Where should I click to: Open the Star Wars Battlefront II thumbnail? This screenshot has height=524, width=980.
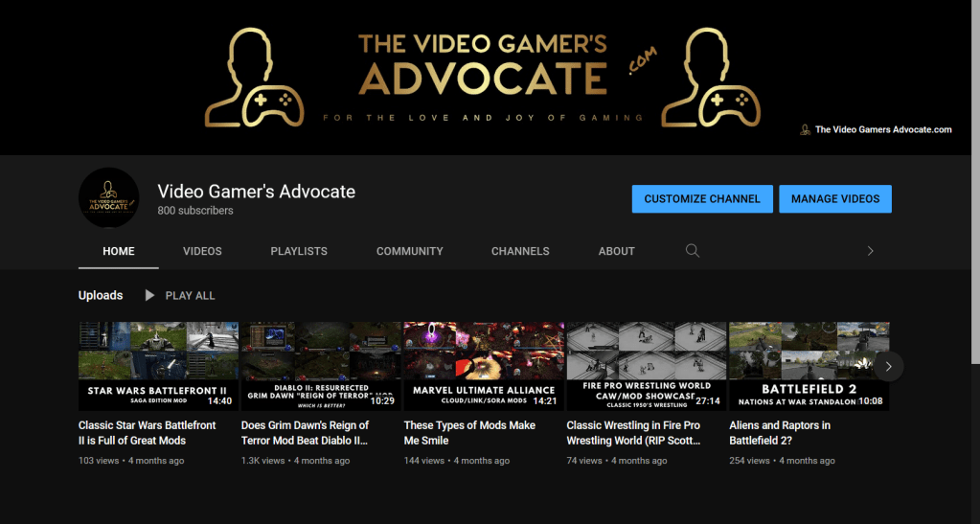[x=158, y=366]
